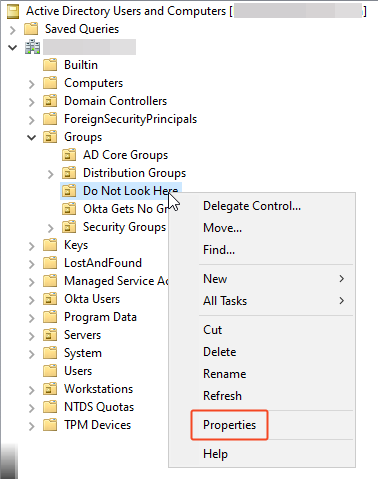Click the Okta Users OU icon
378x479 pixels.
coord(50,299)
